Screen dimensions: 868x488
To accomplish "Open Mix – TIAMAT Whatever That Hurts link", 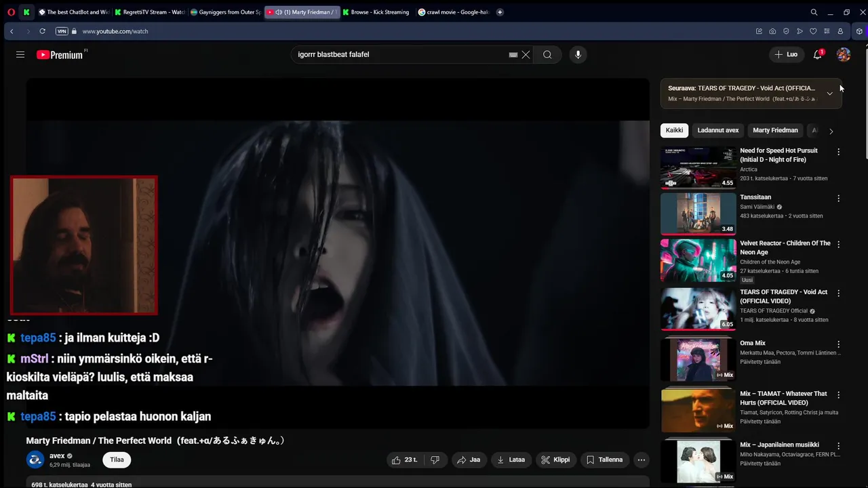I will (x=783, y=398).
